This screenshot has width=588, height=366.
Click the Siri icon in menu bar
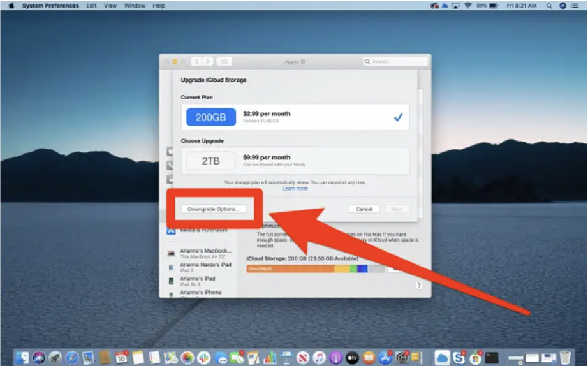[562, 6]
